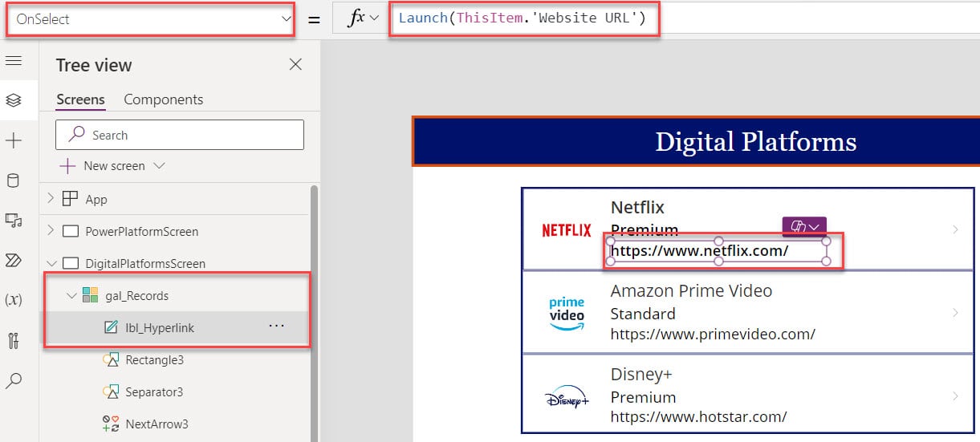
Task: Select Separator3 in the tree
Action: pyautogui.click(x=155, y=391)
